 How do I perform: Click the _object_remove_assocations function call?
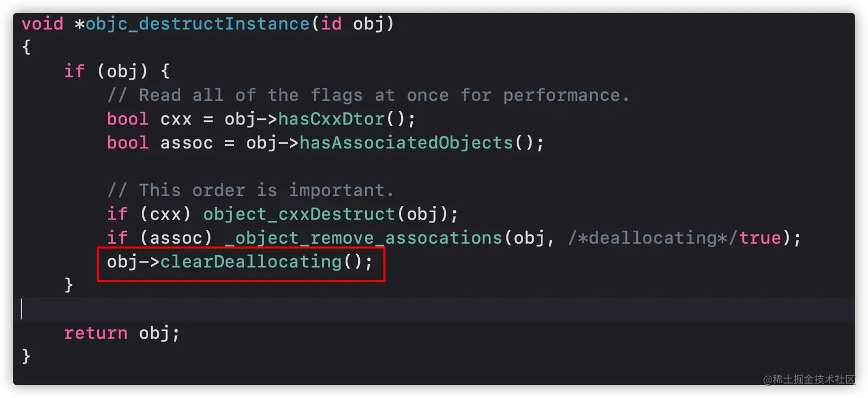364,237
